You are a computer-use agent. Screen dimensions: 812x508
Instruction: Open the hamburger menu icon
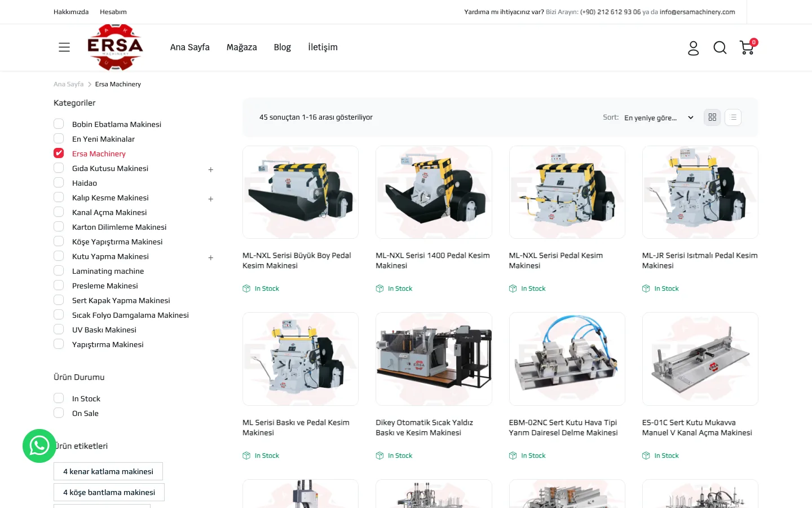click(x=64, y=47)
